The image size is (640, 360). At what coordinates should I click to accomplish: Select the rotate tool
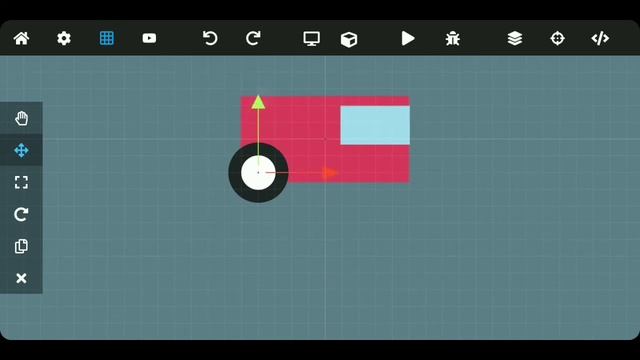(x=21, y=214)
